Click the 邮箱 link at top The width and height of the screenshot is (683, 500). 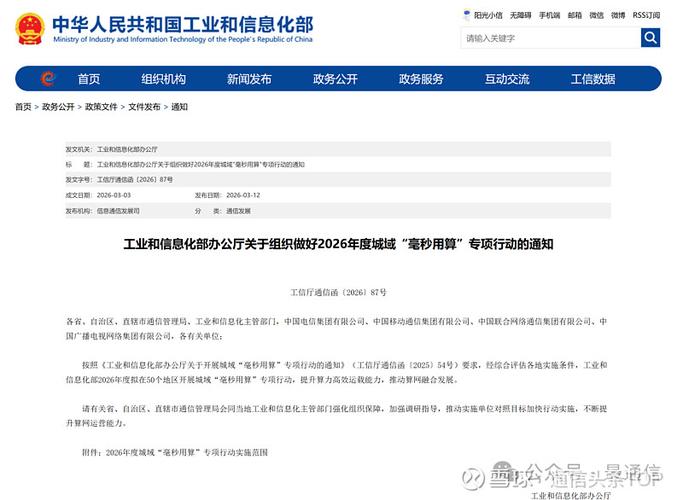pos(575,15)
